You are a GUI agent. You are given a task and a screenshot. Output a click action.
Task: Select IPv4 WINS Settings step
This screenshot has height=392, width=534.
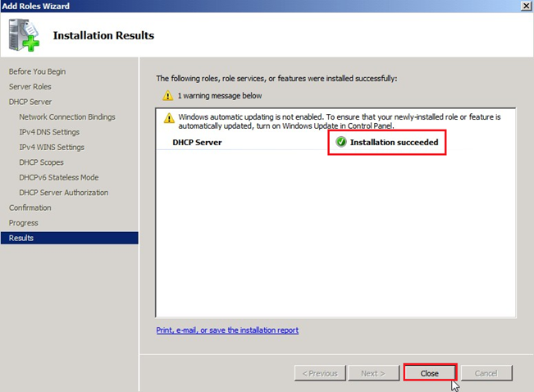[x=52, y=147]
